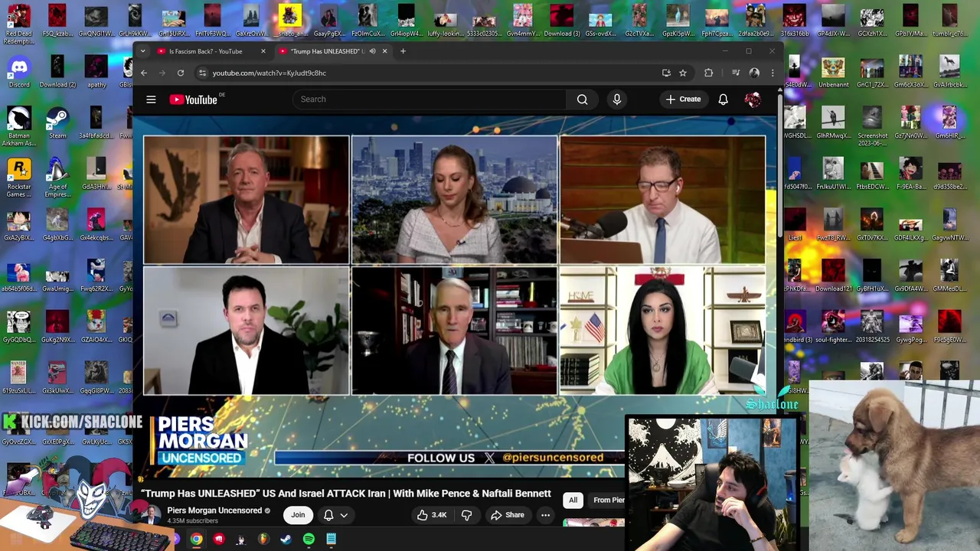Screen dimensions: 980x551
Task: Start voice search with microphone icon
Action: pos(617,99)
